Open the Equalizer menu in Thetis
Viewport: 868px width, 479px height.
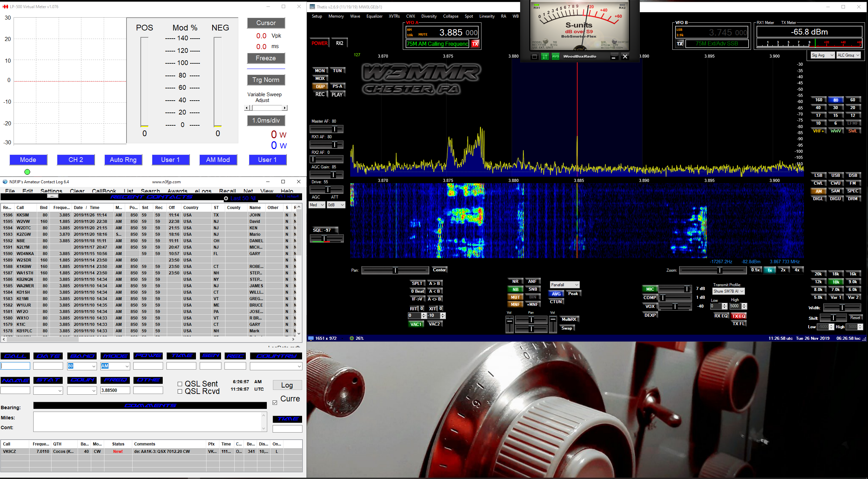click(x=374, y=16)
